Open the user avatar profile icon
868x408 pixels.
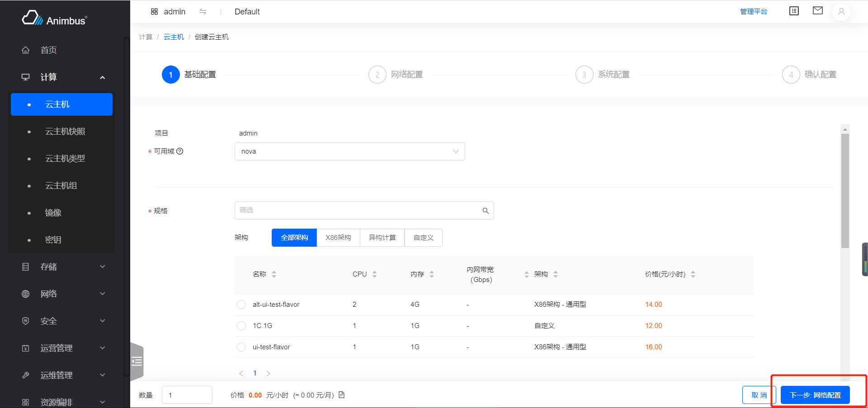coord(841,12)
